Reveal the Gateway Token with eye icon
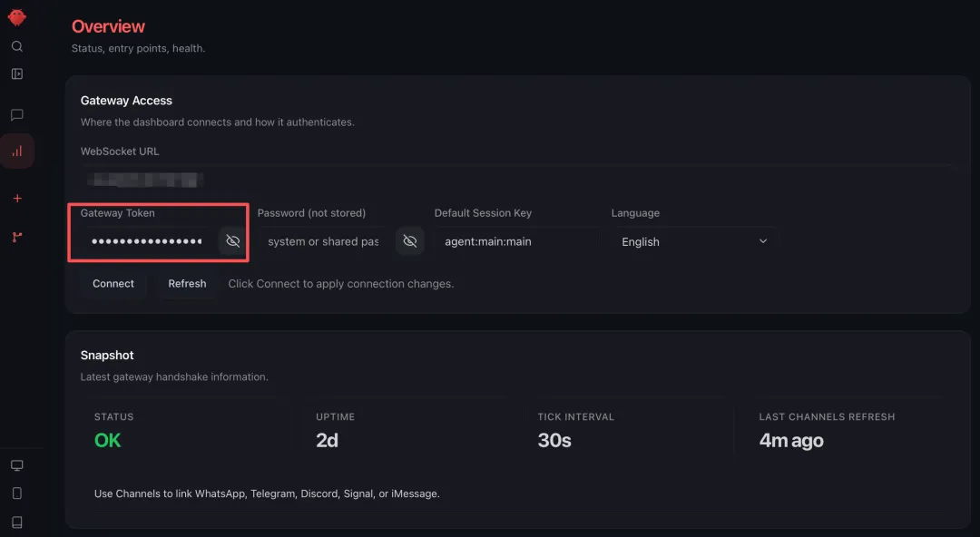Image resolution: width=980 pixels, height=537 pixels. pos(232,241)
